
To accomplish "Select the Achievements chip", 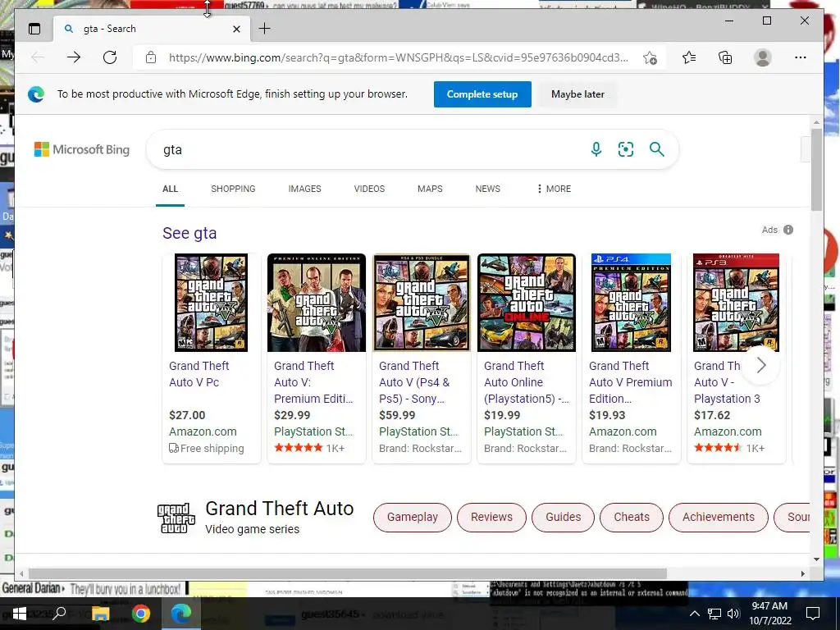I will pos(719,518).
